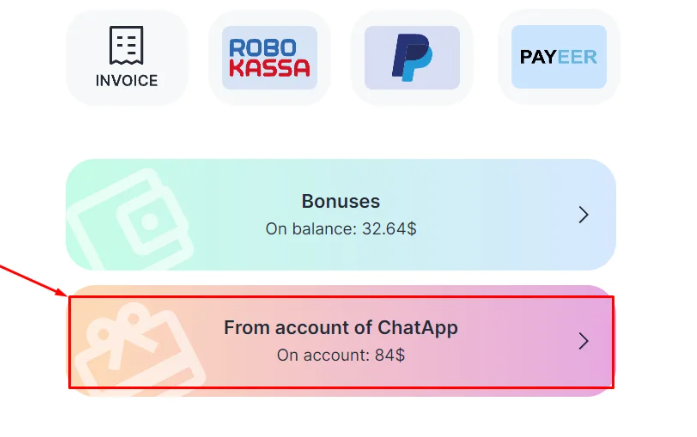The image size is (697, 437).
Task: Click the red KASSA text in Robokassa logo
Action: point(270,69)
